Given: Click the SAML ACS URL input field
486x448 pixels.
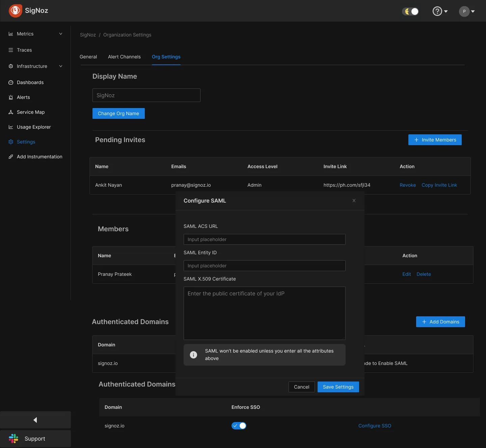Looking at the screenshot, I should point(264,239).
